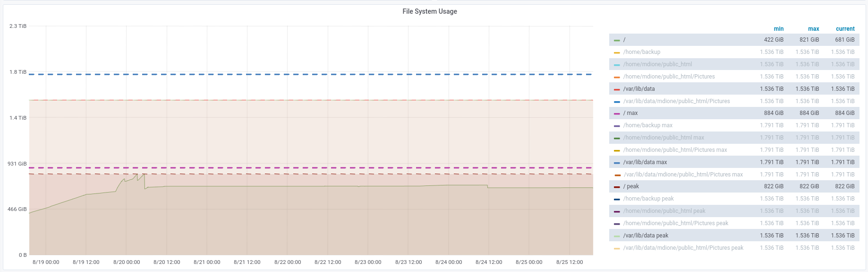Click the cyan swatch beside /home/mdione/public_html
The image size is (868, 272).
pos(617,65)
